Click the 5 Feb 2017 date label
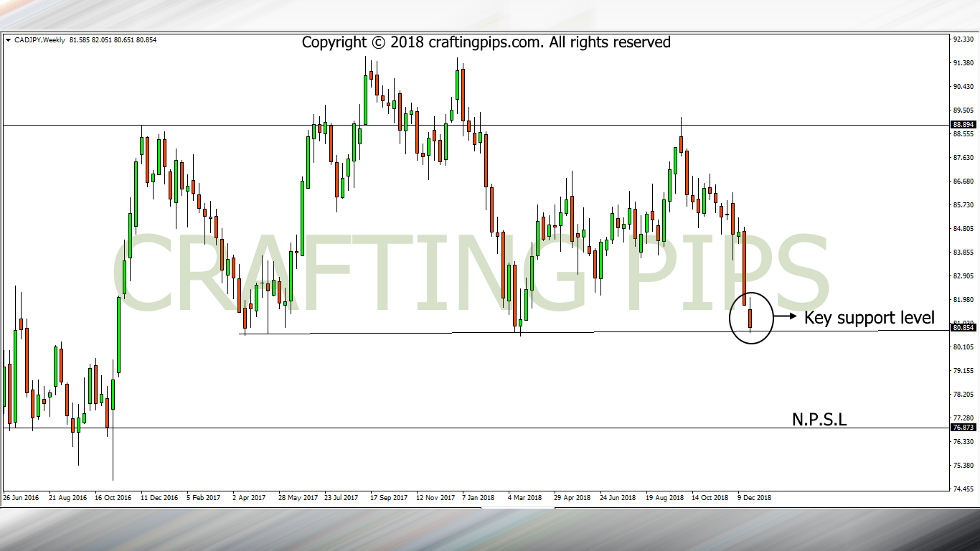 (x=205, y=497)
